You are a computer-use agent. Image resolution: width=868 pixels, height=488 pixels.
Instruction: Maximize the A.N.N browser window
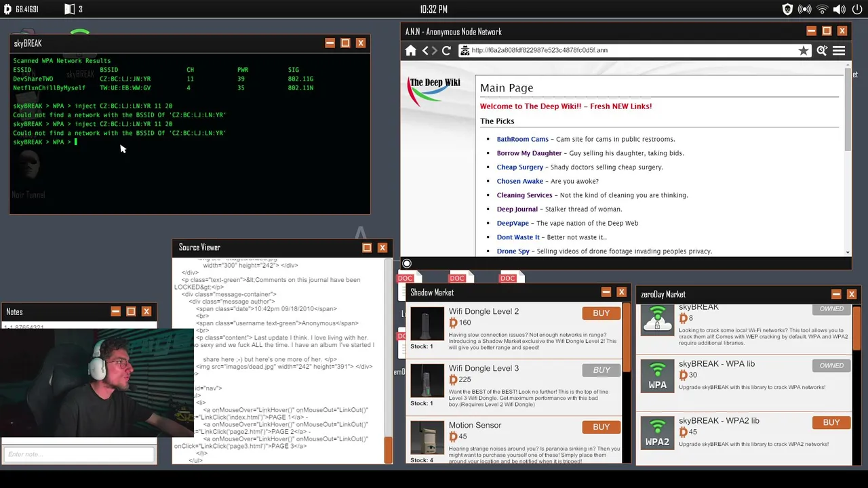[827, 31]
